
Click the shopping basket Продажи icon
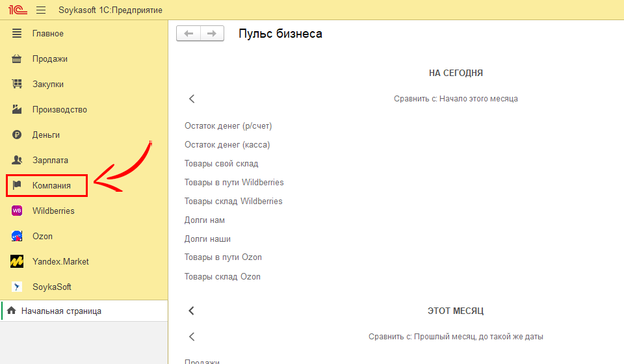18,59
